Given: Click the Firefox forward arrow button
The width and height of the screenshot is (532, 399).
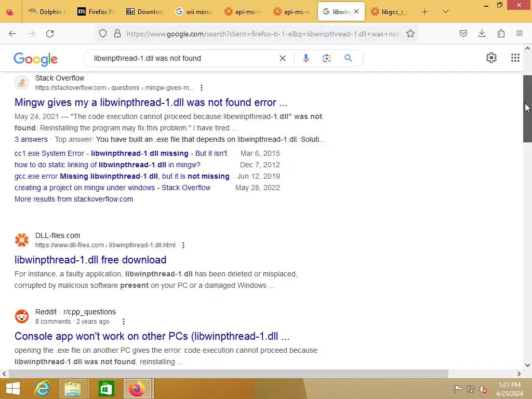Looking at the screenshot, I should point(31,34).
